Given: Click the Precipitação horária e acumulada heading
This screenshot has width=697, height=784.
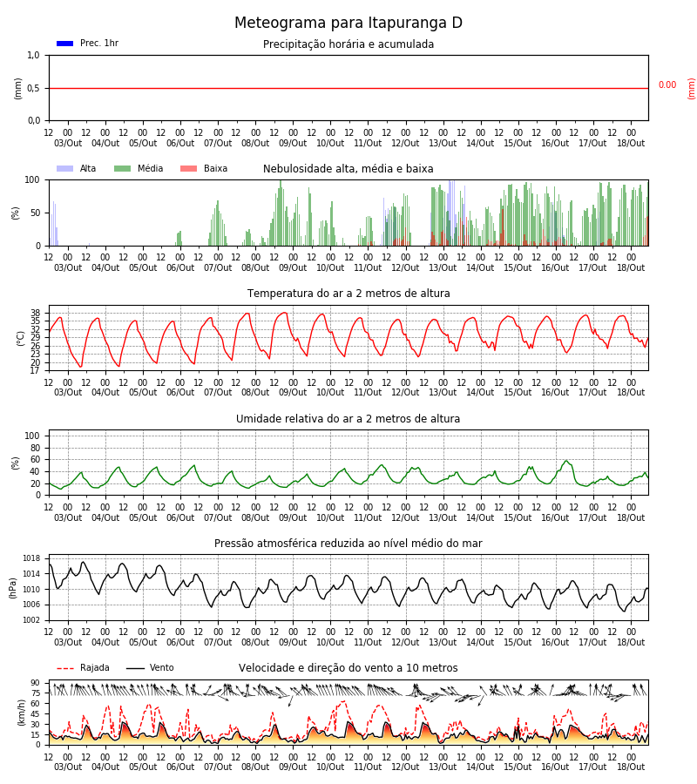Looking at the screenshot, I should 348,44.
